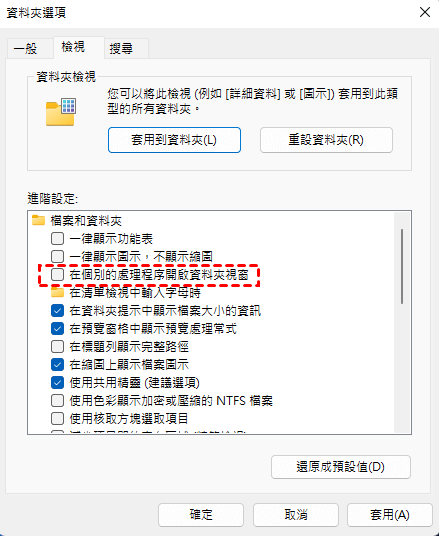439x536 pixels.
Task: Uncheck 在資料夾提示中顯示檔案大小的資訊
Action: click(57, 311)
